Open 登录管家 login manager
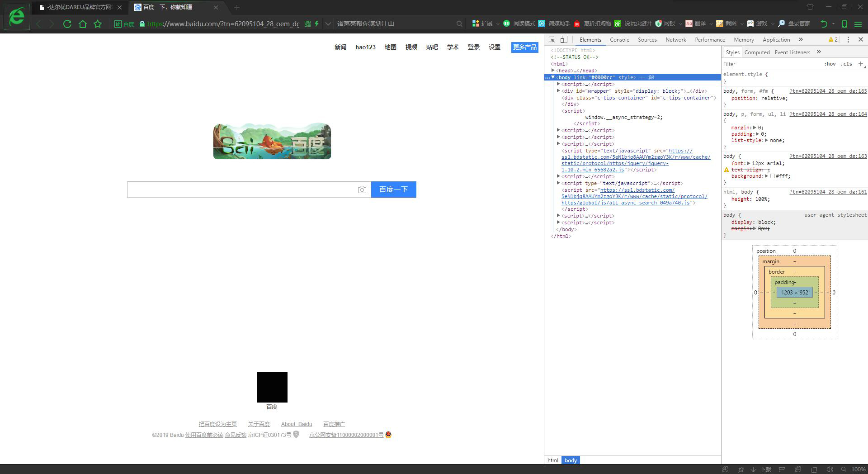The width and height of the screenshot is (868, 474). tap(794, 24)
